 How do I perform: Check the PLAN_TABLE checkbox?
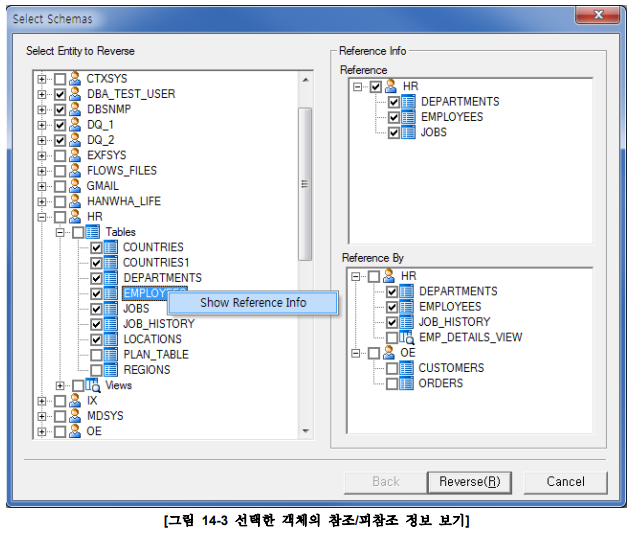[96, 355]
